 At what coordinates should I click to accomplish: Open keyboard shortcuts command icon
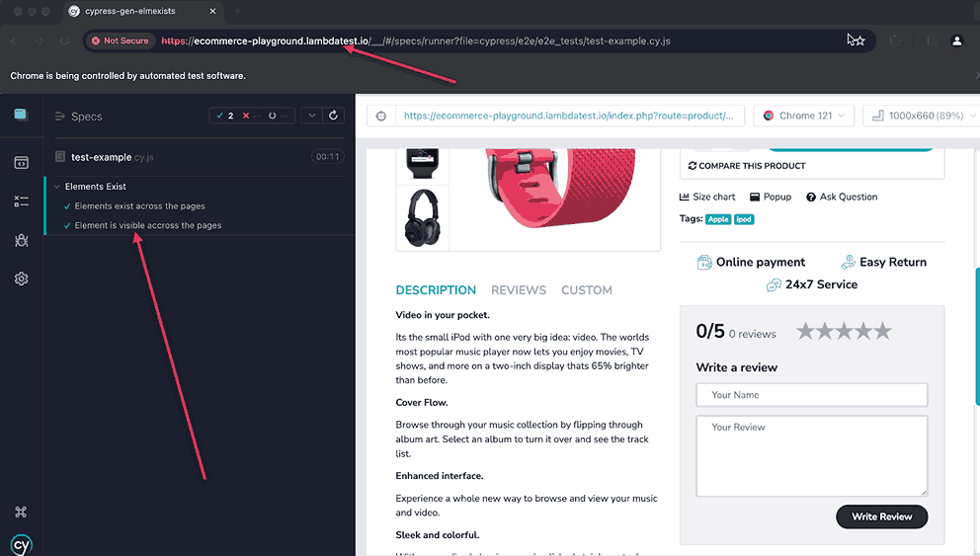pos(21,513)
